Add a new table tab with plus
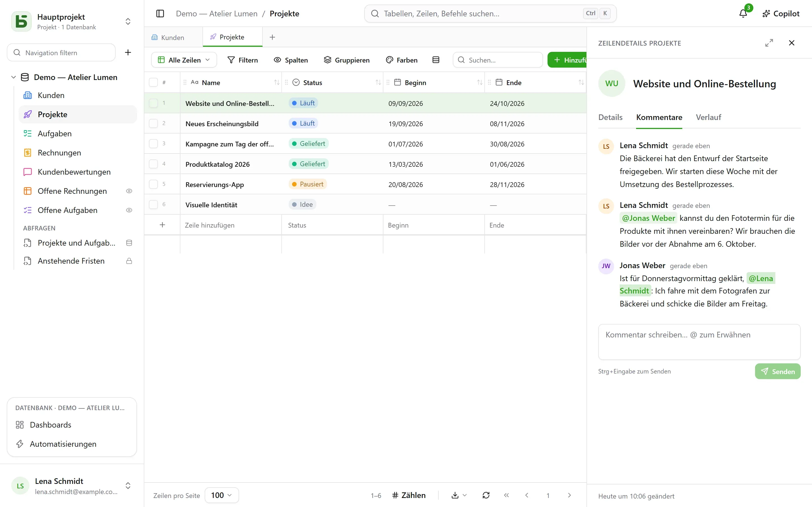The height and width of the screenshot is (507, 812). click(272, 37)
